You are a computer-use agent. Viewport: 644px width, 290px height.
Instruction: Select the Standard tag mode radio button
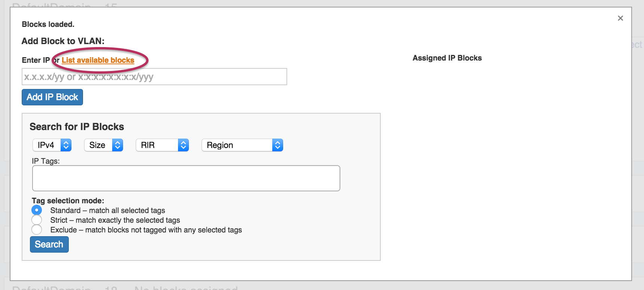pyautogui.click(x=37, y=210)
